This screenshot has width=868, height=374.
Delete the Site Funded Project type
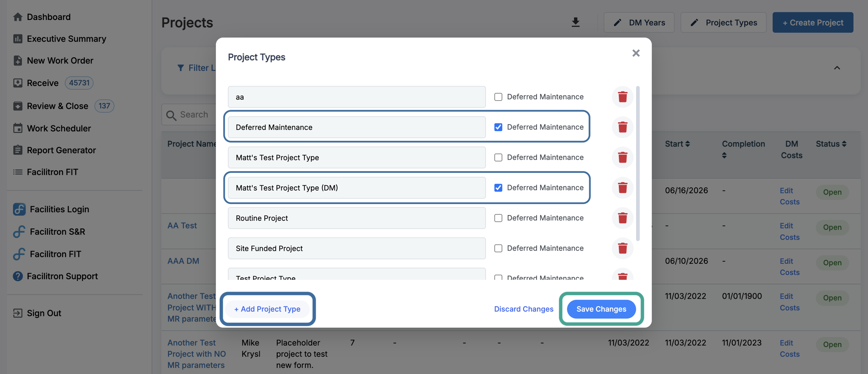click(622, 248)
